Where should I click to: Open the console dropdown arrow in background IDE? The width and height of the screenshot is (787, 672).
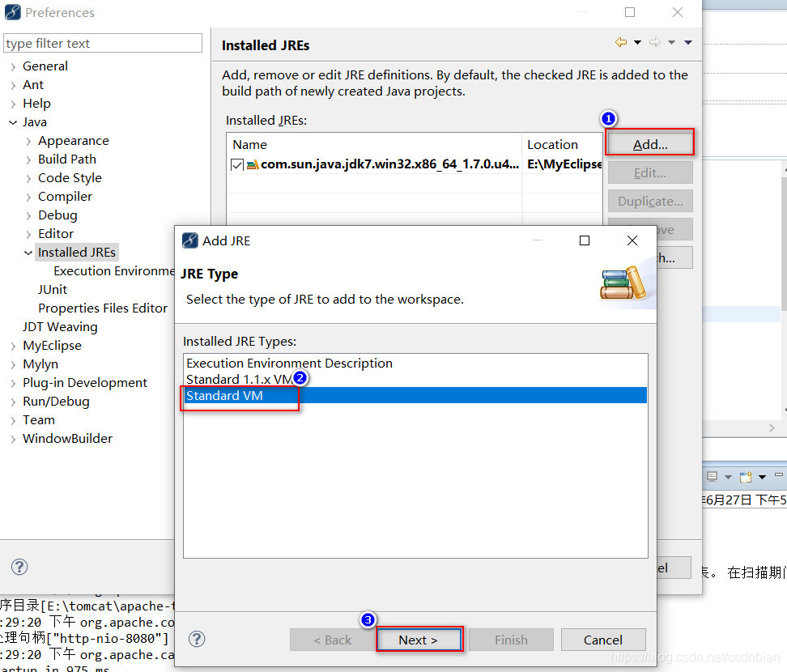pyautogui.click(x=763, y=477)
